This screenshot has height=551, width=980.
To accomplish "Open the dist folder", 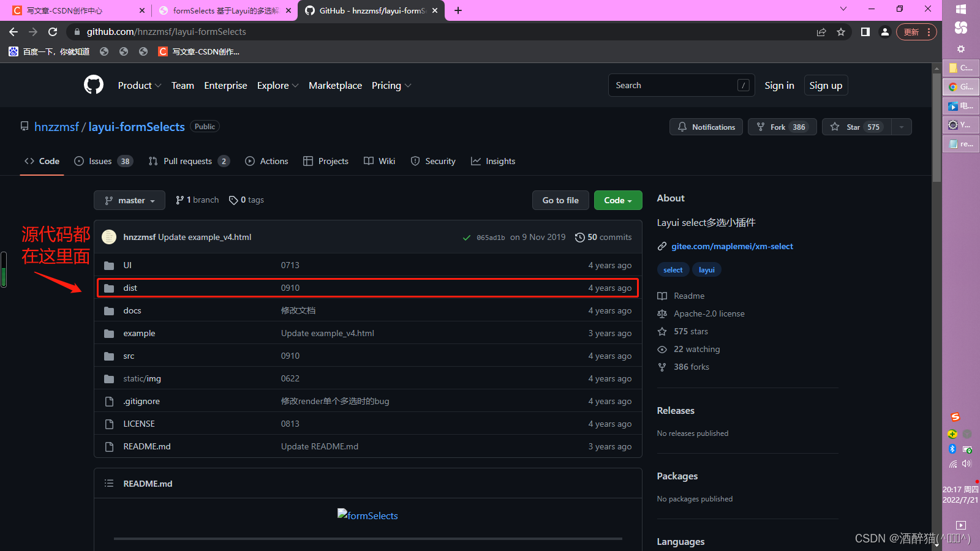I will pos(130,288).
